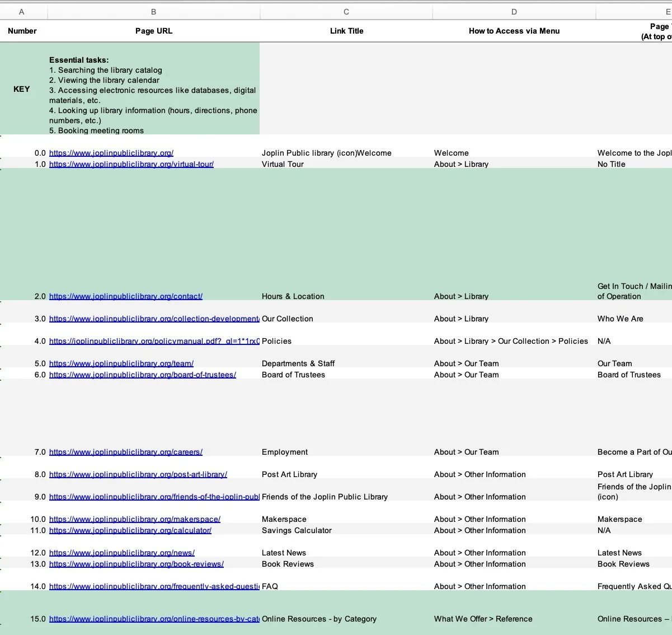
Task: Open the collection-development URL link
Action: click(154, 319)
